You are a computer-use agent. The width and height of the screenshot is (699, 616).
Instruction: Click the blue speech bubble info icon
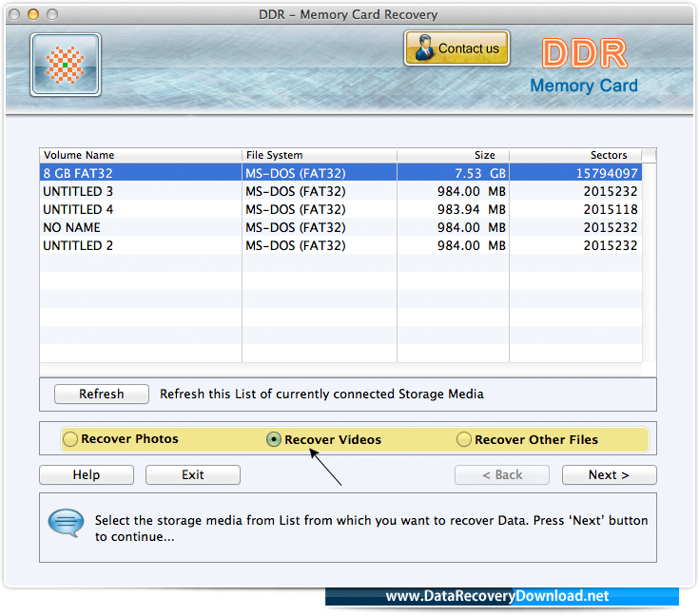[x=66, y=523]
